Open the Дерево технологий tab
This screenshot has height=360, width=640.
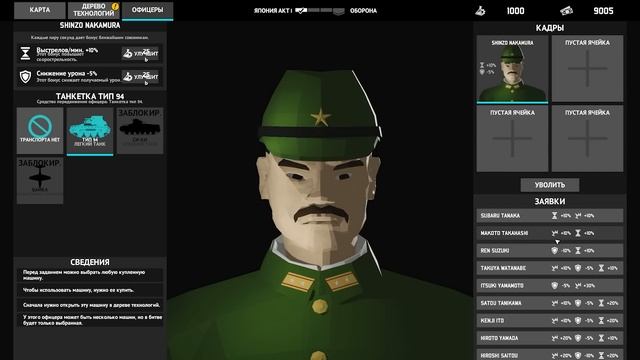pyautogui.click(x=94, y=10)
